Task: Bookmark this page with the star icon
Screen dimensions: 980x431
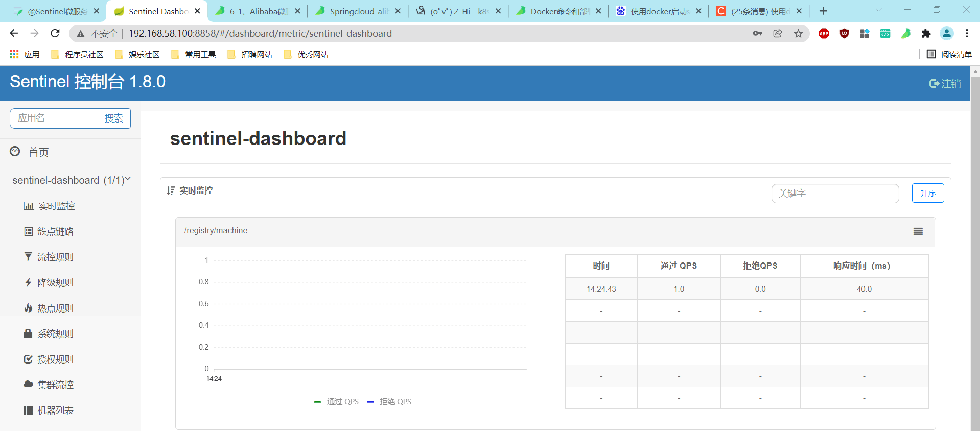Action: 798,34
